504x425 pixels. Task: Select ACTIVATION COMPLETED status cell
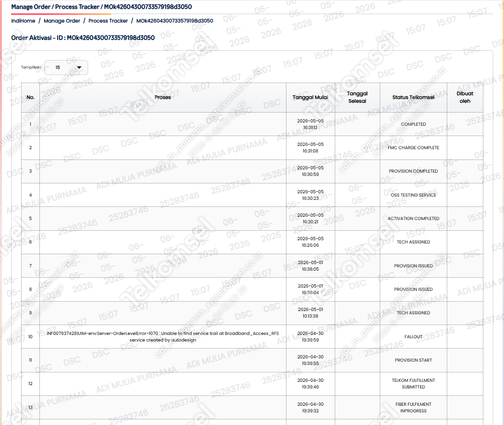[414, 219]
